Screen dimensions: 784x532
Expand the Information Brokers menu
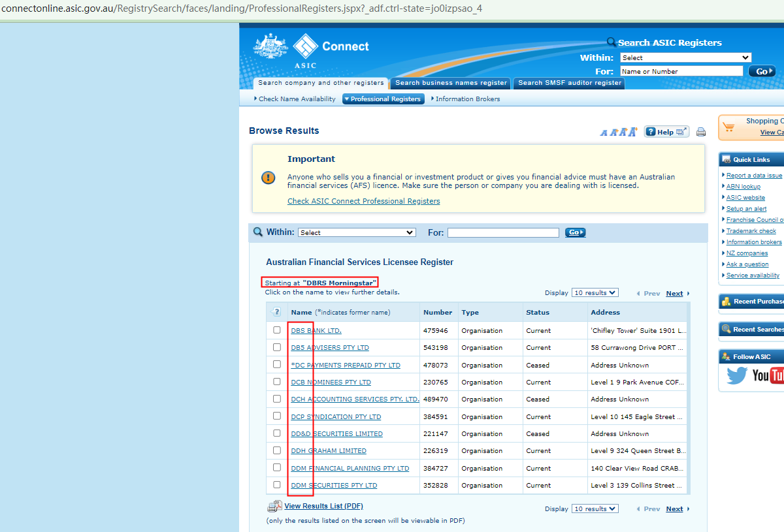click(x=466, y=99)
